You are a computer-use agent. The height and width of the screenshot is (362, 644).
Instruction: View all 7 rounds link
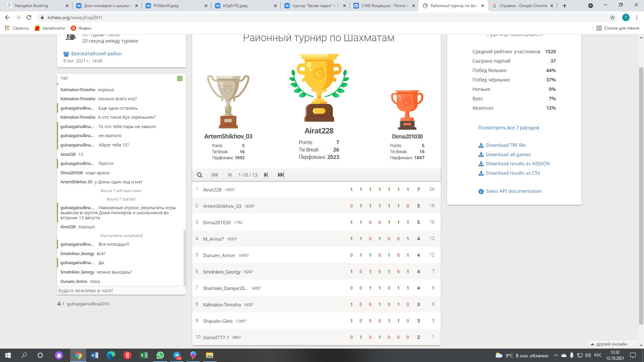[x=508, y=128]
